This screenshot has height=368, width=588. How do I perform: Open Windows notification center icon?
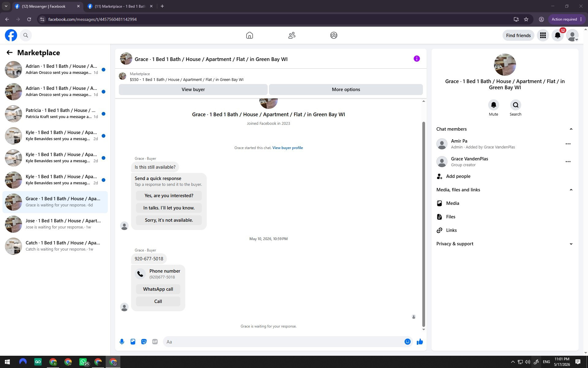(x=578, y=362)
